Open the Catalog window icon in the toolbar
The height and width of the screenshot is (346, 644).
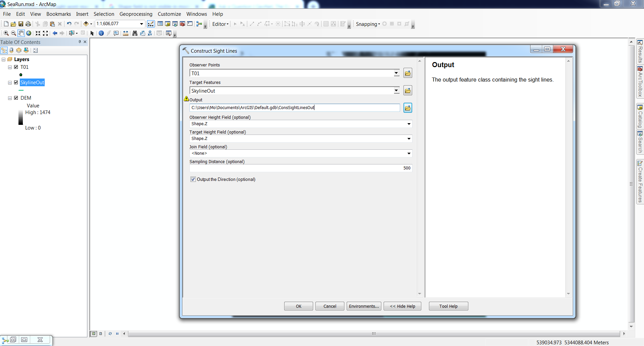[x=168, y=24]
